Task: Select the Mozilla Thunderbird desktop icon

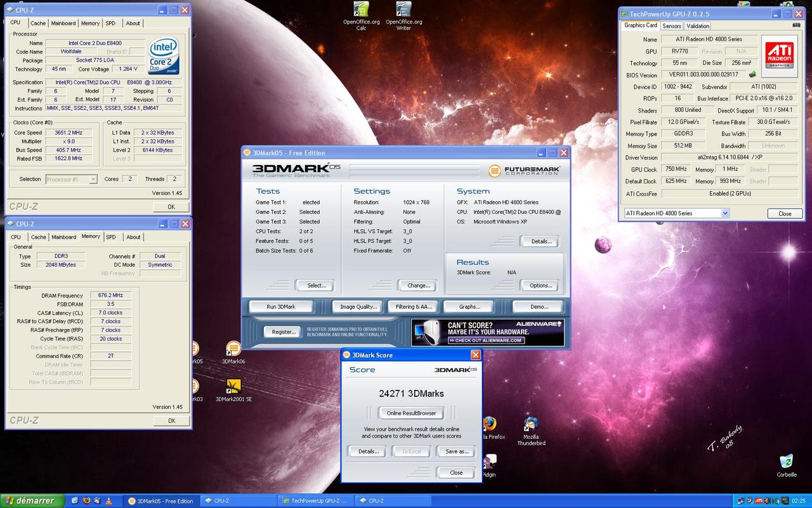Action: tap(531, 424)
